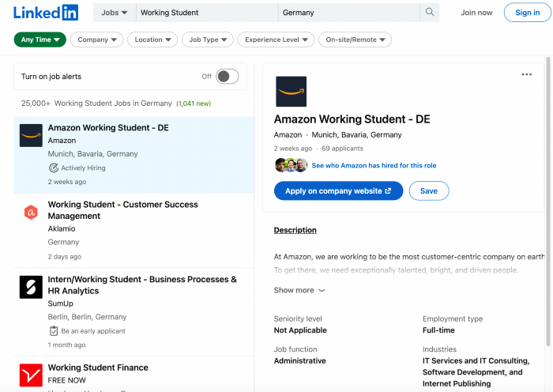Click the 'Administrative' job function value
Viewport: 553px width, 392px height.
coord(299,360)
